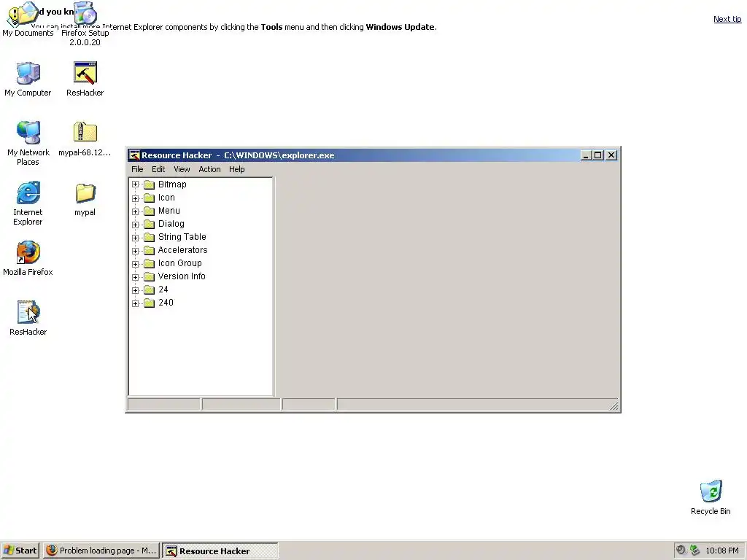Screen dimensions: 747x560
Task: Select ResHacker hammer desktop icon
Action: pos(85,73)
